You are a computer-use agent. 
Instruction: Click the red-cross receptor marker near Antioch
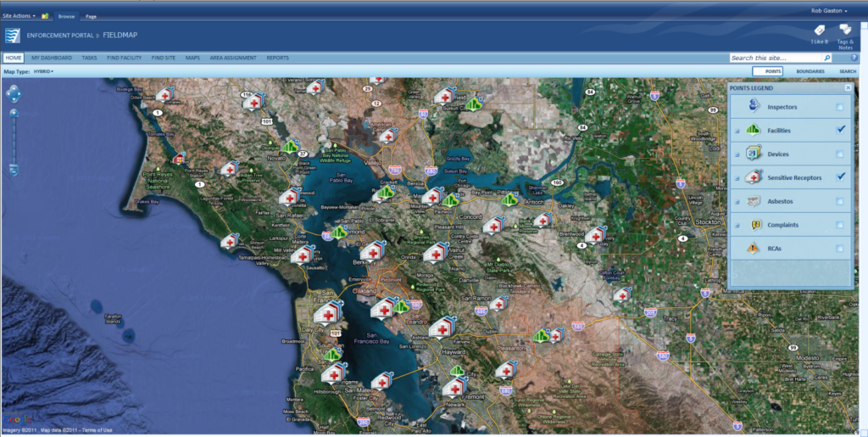(x=542, y=220)
